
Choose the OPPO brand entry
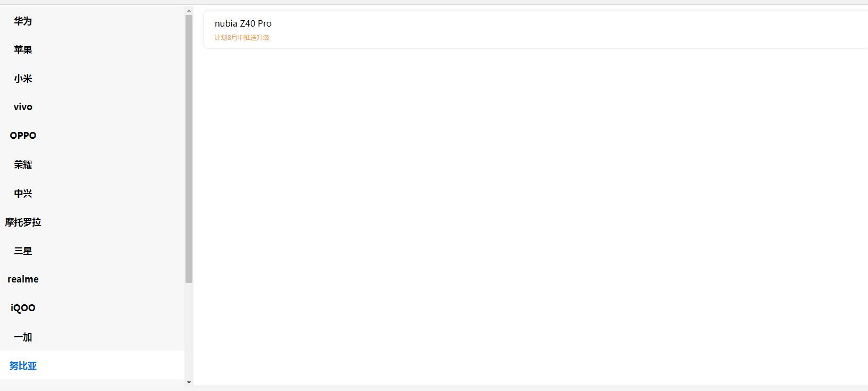coord(23,136)
